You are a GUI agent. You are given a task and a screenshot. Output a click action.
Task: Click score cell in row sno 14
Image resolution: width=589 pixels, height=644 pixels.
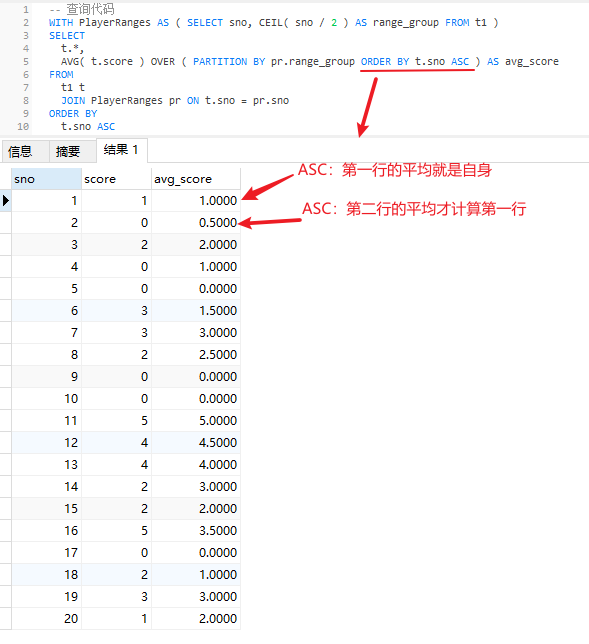pos(116,487)
